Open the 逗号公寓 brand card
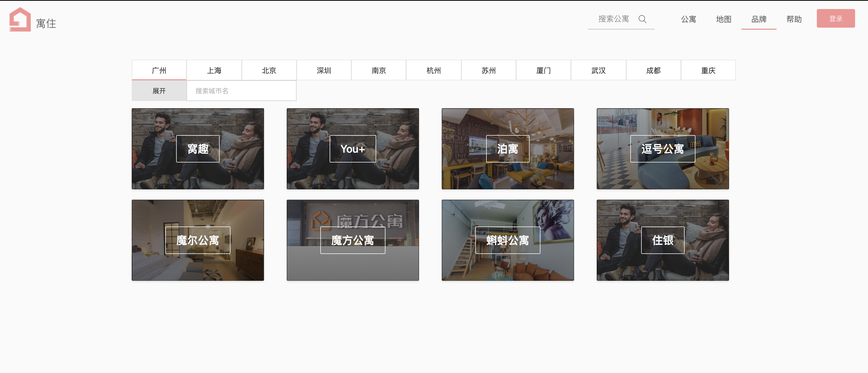The image size is (868, 373). point(662,149)
